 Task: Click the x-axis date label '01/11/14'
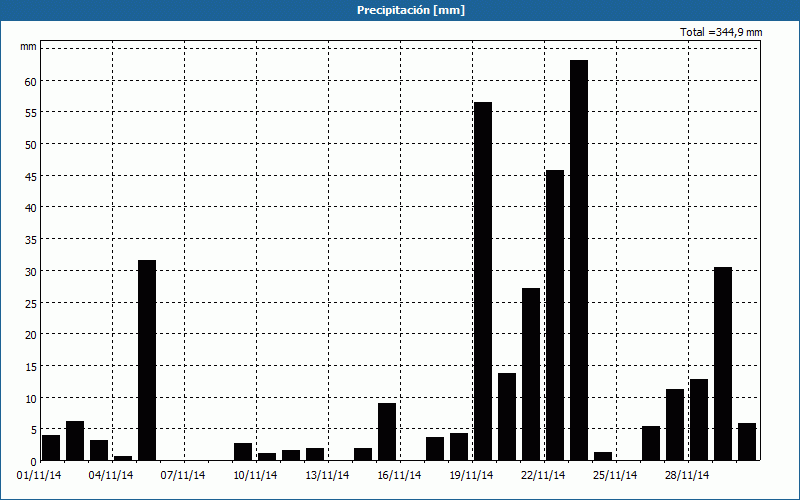point(39,476)
